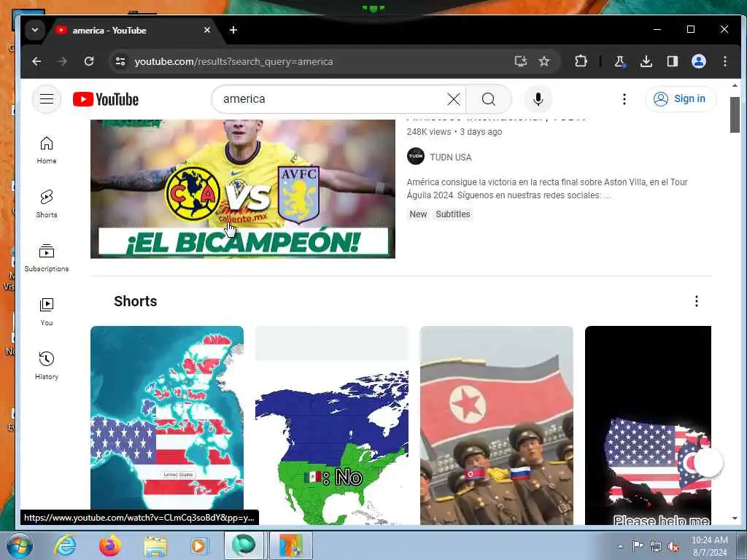Image resolution: width=747 pixels, height=560 pixels.
Task: View site information icon in address bar
Action: click(120, 61)
